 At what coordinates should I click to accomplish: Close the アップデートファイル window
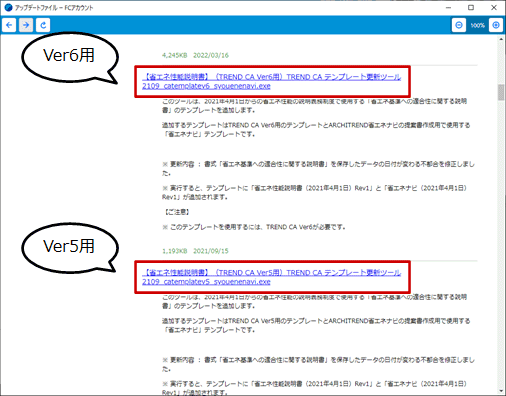tap(494, 7)
